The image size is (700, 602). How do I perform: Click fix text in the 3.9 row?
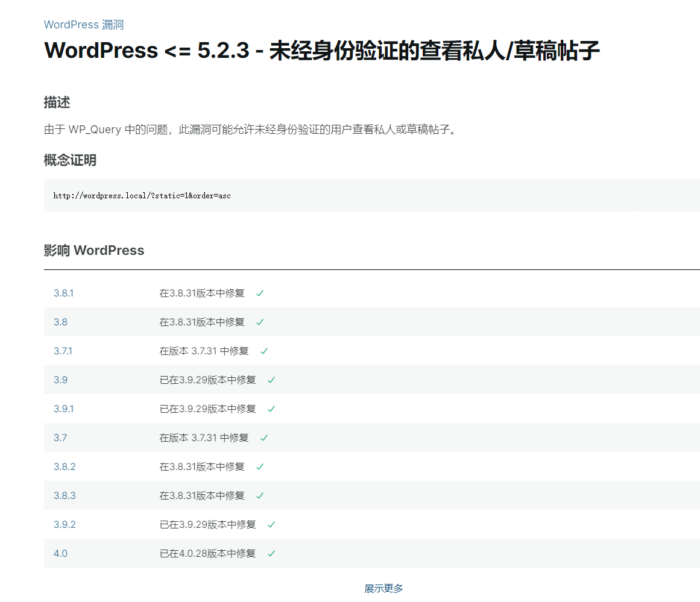click(x=207, y=380)
